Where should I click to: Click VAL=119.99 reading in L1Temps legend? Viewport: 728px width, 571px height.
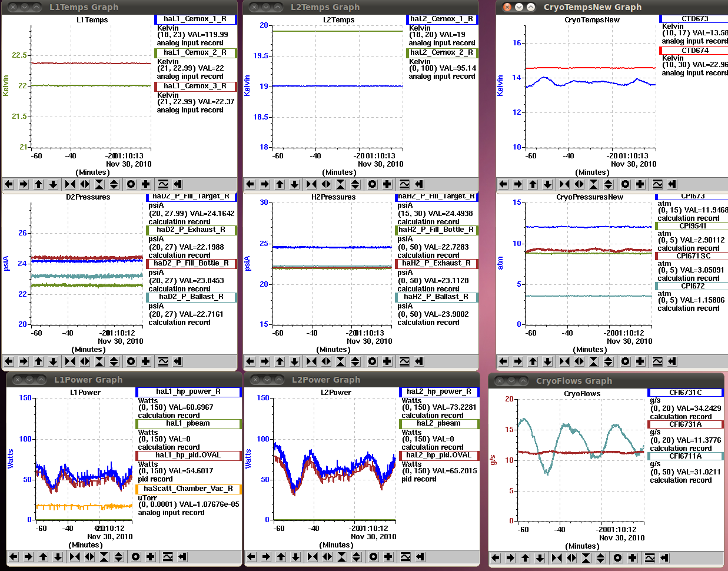pos(205,35)
